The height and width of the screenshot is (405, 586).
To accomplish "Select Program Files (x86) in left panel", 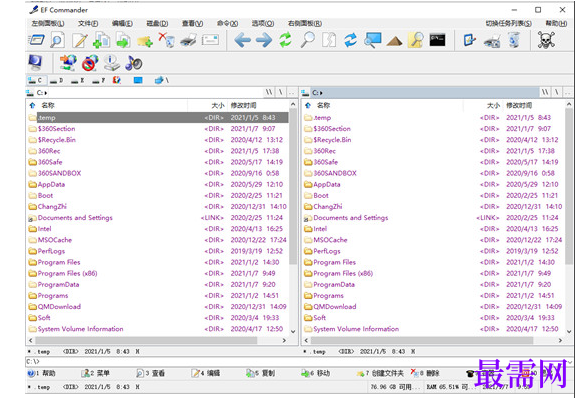I will [67, 273].
